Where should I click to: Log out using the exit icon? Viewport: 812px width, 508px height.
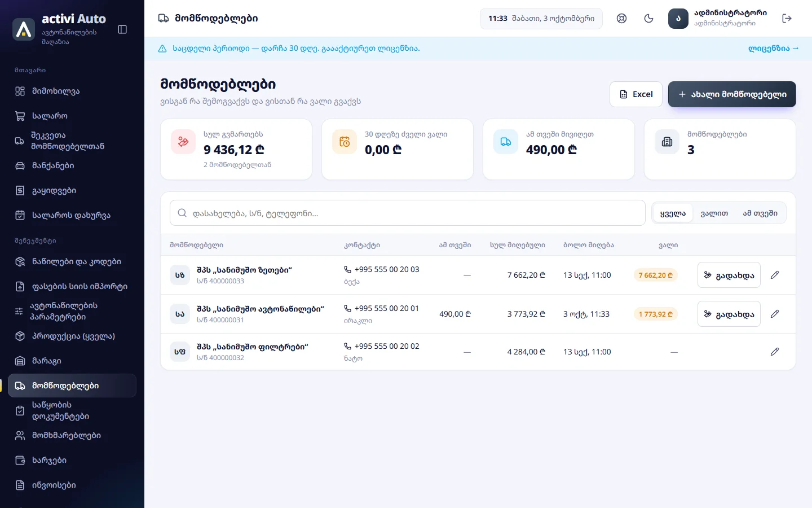click(787, 19)
